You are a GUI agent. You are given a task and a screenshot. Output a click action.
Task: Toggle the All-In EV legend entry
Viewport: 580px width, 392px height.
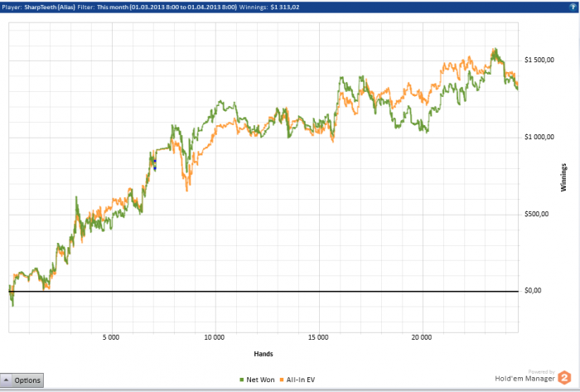297,380
